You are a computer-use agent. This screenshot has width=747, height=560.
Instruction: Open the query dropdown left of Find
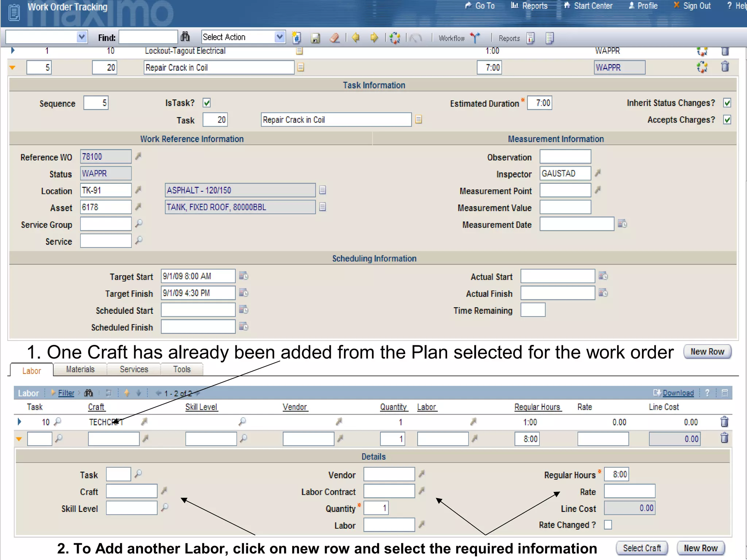[x=82, y=37]
